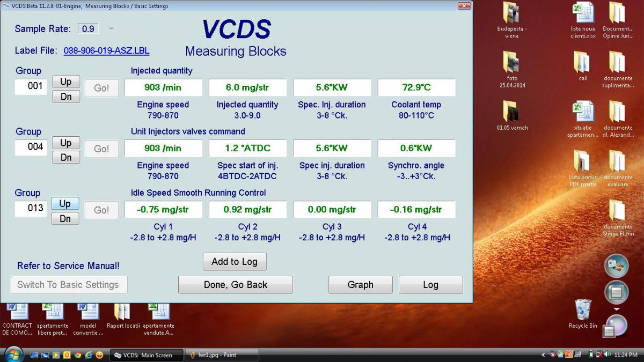Open the 01.05 vamah folder
The width and height of the screenshot is (644, 362).
click(x=511, y=116)
